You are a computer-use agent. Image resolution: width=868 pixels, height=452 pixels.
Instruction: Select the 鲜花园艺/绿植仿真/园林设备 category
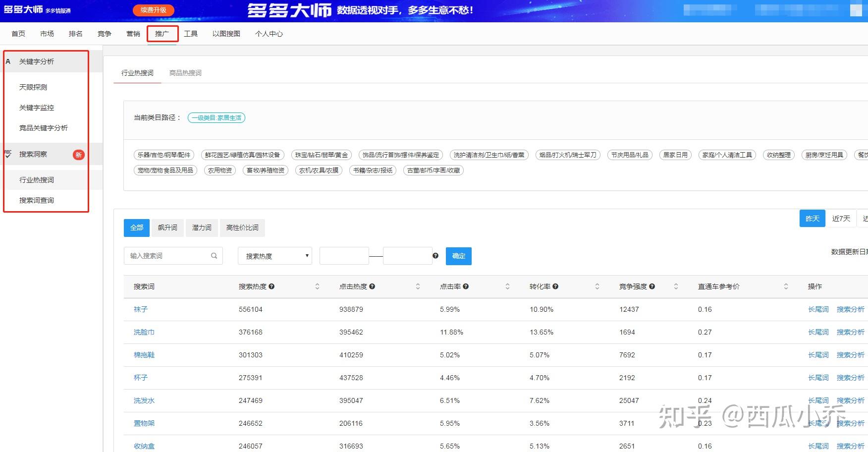(243, 155)
